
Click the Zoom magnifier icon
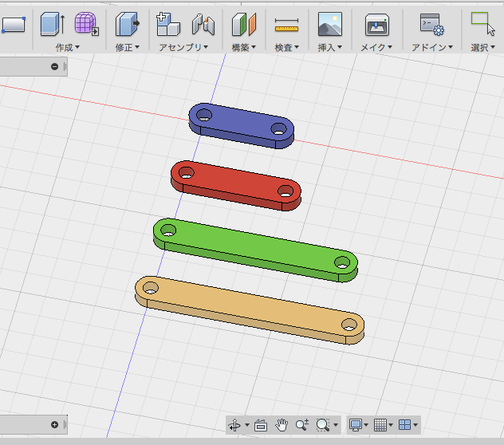pyautogui.click(x=302, y=425)
